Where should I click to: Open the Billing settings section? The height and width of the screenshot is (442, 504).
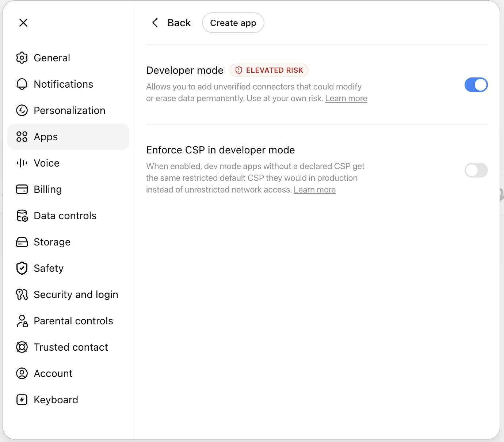click(68, 189)
